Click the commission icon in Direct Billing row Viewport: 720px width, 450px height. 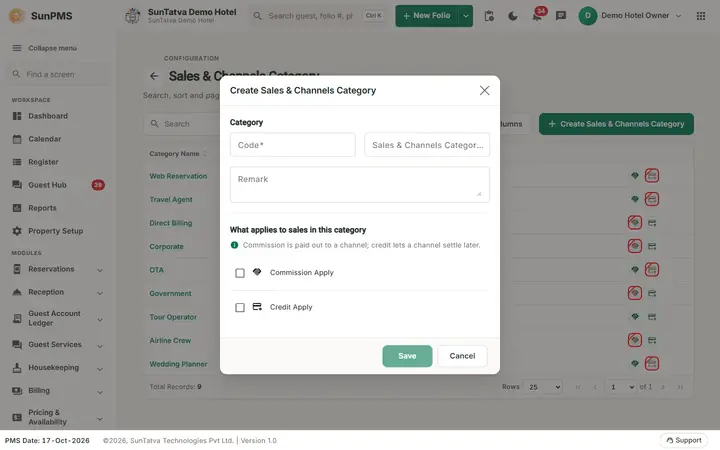coord(635,223)
